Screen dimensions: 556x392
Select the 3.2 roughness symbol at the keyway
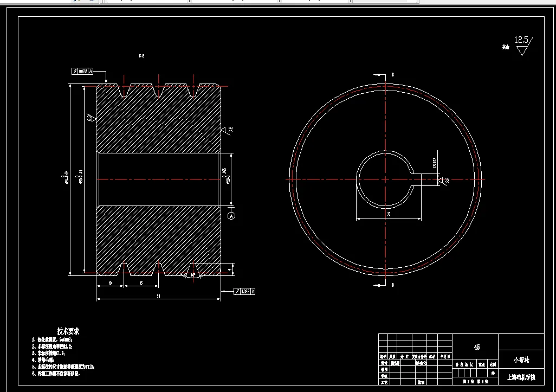(x=443, y=180)
